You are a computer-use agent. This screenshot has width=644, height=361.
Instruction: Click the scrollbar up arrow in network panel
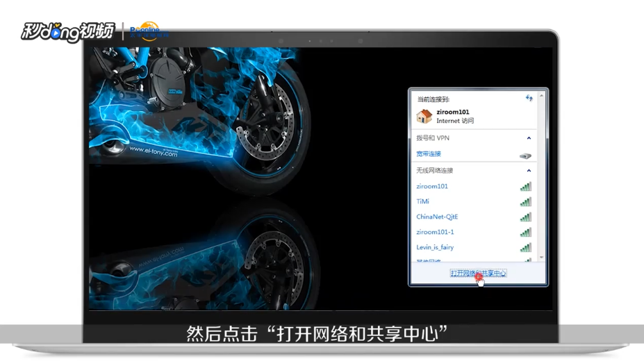coord(541,96)
